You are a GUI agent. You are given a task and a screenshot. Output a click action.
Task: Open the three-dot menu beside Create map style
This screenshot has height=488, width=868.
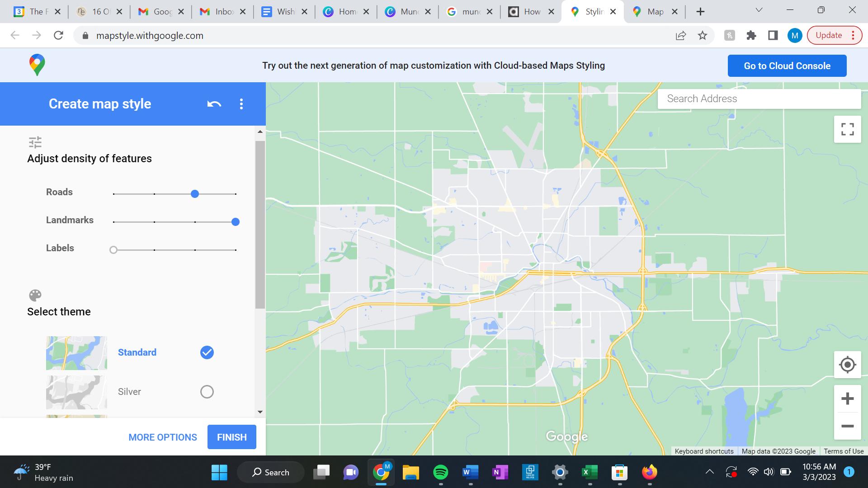241,104
